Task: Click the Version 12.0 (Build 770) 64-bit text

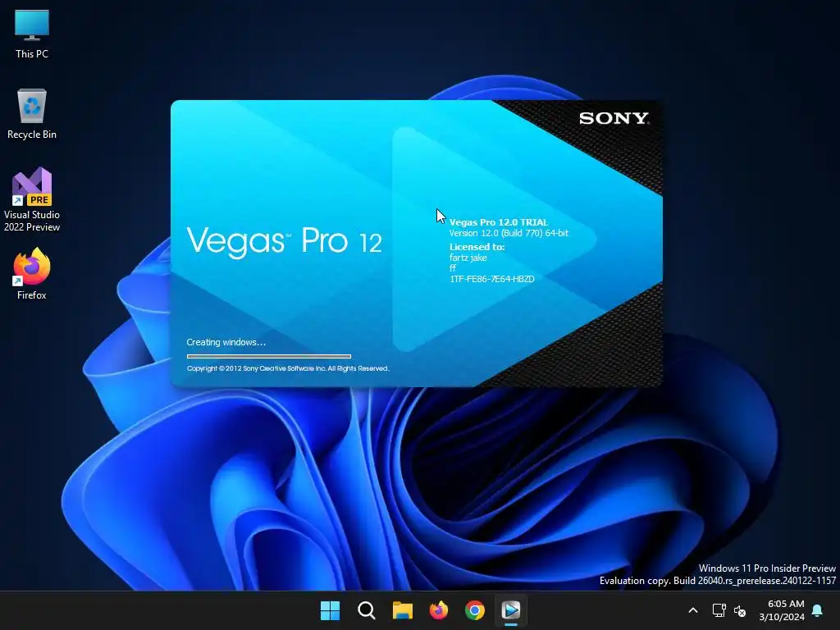Action: pyautogui.click(x=509, y=233)
